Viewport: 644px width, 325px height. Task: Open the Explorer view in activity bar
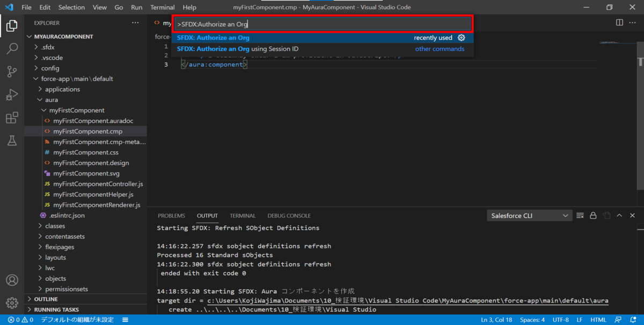[x=12, y=25]
